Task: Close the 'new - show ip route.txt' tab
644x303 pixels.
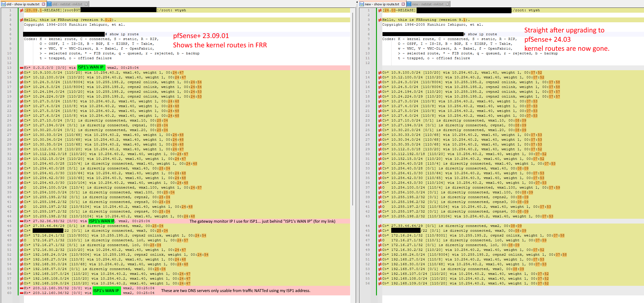Action: (403, 4)
